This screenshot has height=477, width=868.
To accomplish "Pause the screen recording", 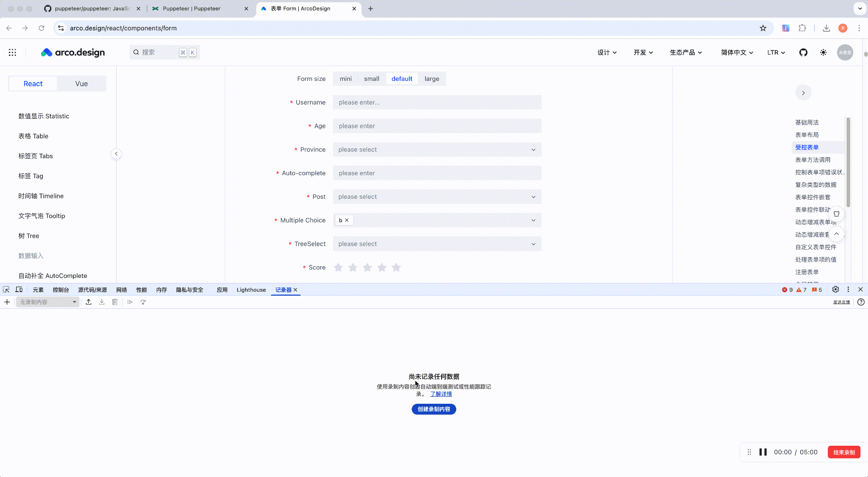I will [x=763, y=452].
